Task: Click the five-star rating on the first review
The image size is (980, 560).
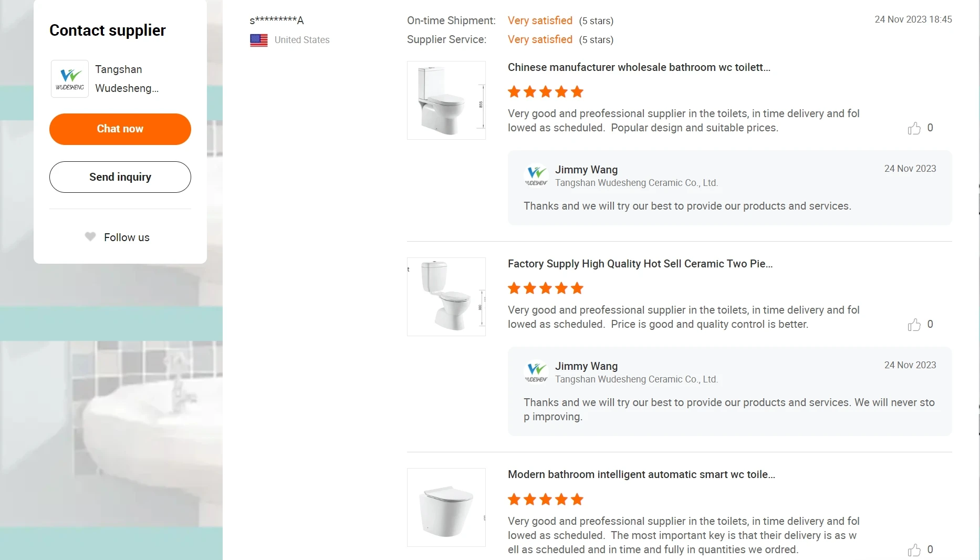Action: pos(545,92)
